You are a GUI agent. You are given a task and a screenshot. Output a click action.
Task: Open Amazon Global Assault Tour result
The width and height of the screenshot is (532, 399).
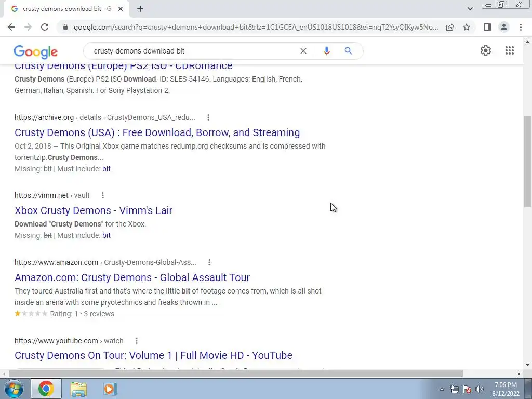132,277
